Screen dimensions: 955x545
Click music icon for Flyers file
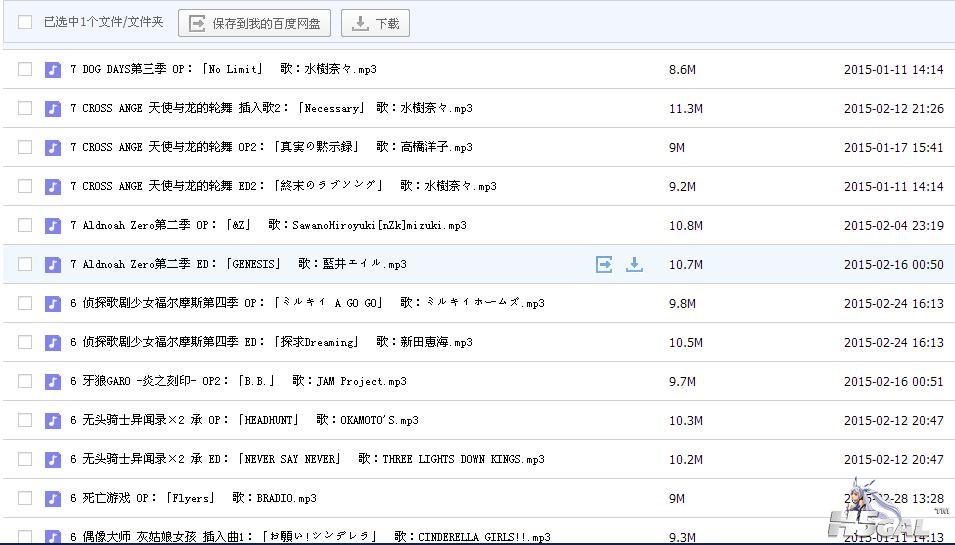click(53, 498)
